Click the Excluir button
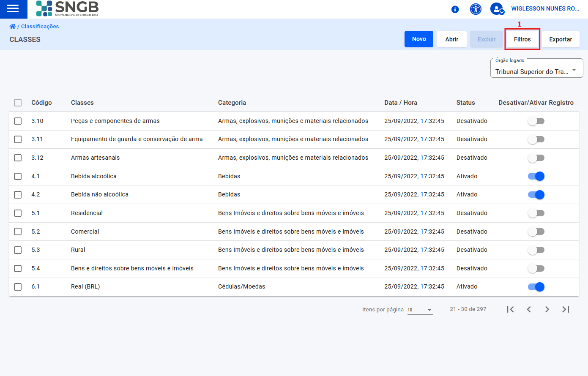 [487, 39]
